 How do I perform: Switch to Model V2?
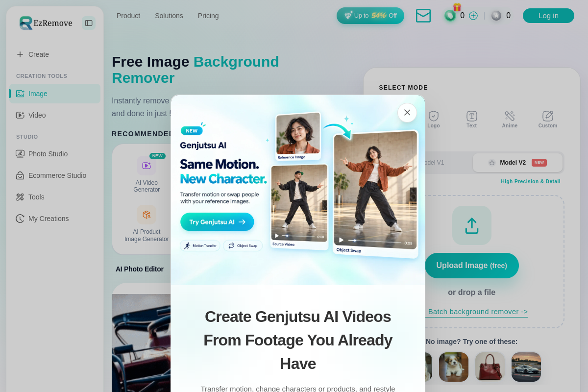point(517,163)
